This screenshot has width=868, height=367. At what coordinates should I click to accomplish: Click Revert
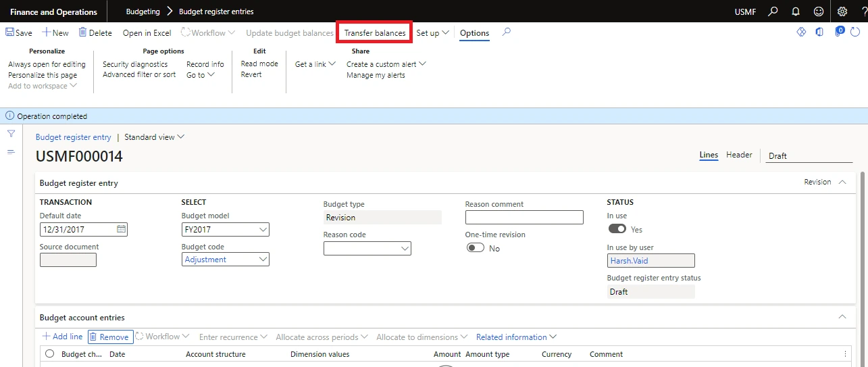tap(251, 74)
